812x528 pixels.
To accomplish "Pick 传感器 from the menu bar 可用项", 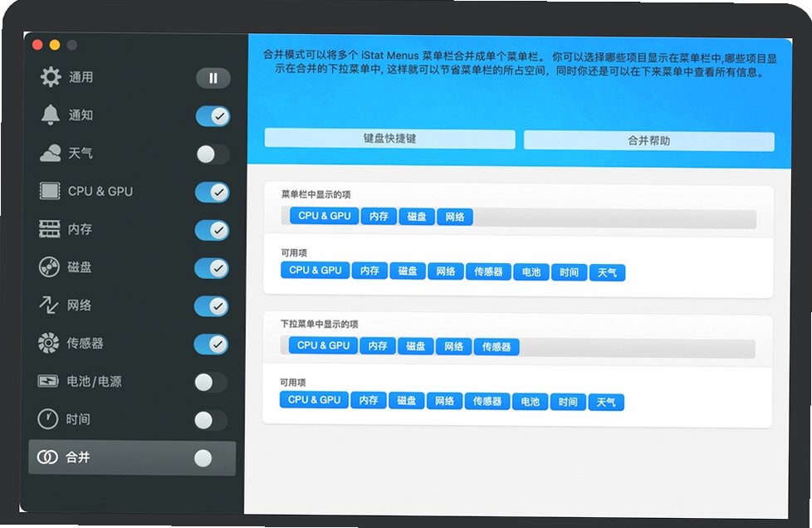I will [x=488, y=271].
